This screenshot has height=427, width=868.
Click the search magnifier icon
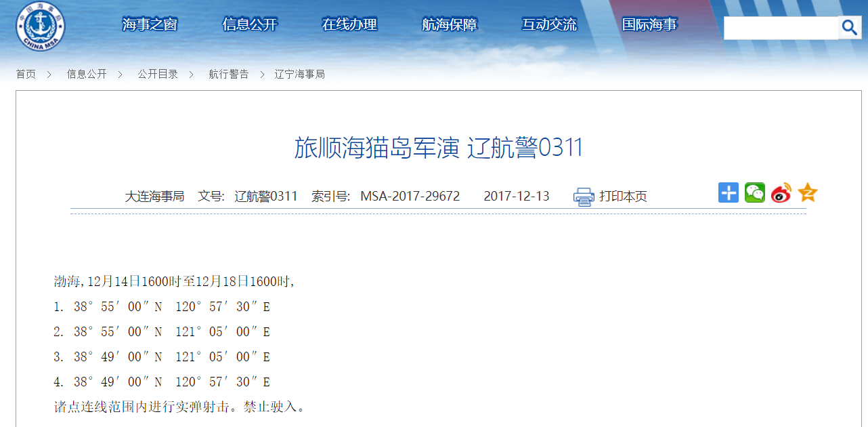click(x=850, y=28)
